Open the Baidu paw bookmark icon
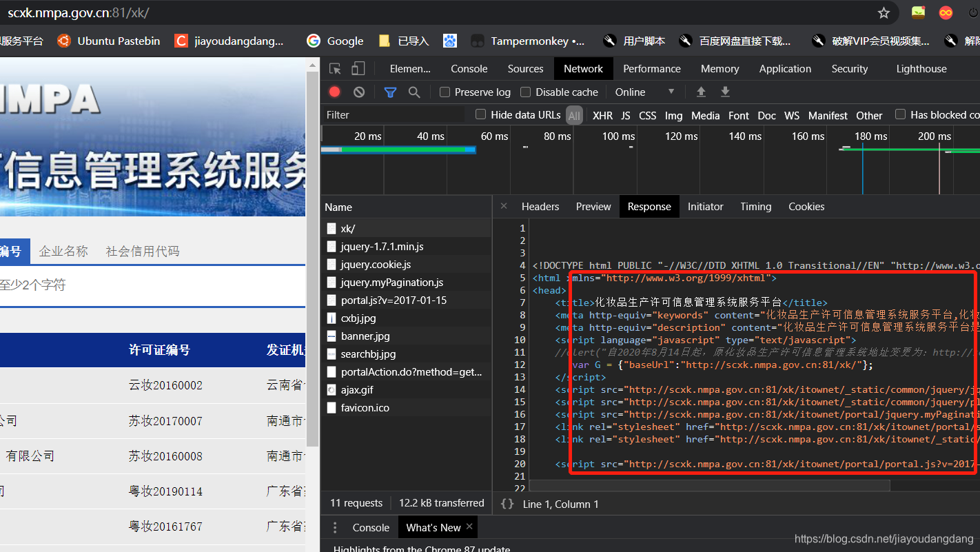 point(450,41)
